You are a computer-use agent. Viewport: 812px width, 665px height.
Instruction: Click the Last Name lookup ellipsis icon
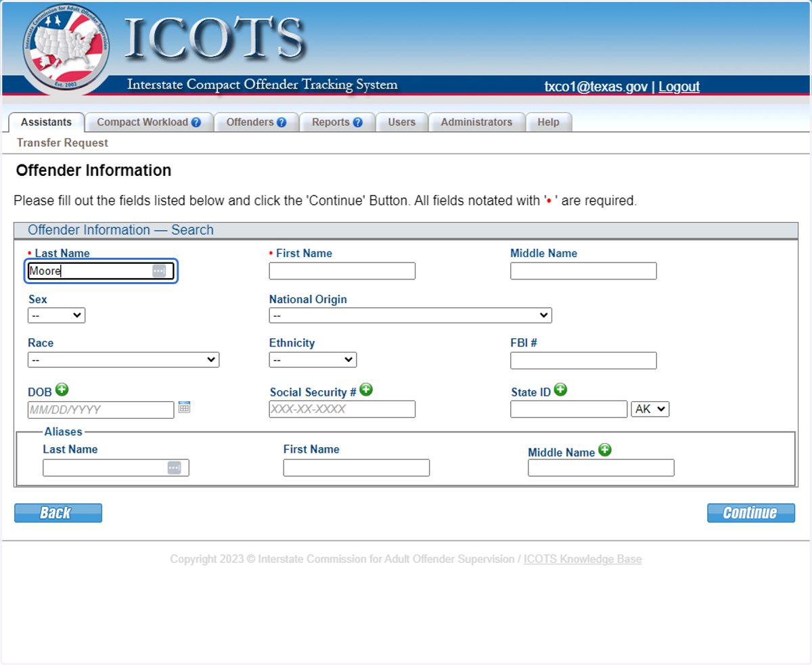click(x=158, y=271)
